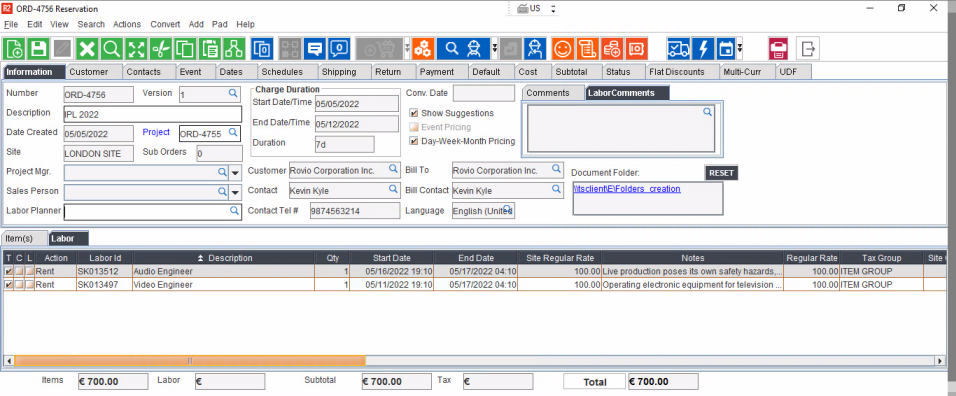Switch to the Shipping tab
The width and height of the screenshot is (956, 396).
[339, 72]
